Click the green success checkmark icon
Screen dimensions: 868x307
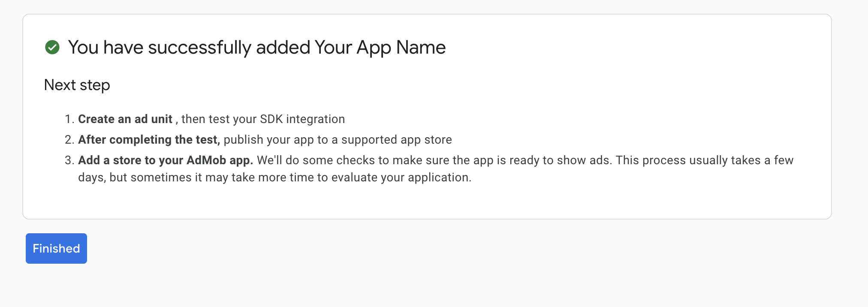(x=52, y=47)
